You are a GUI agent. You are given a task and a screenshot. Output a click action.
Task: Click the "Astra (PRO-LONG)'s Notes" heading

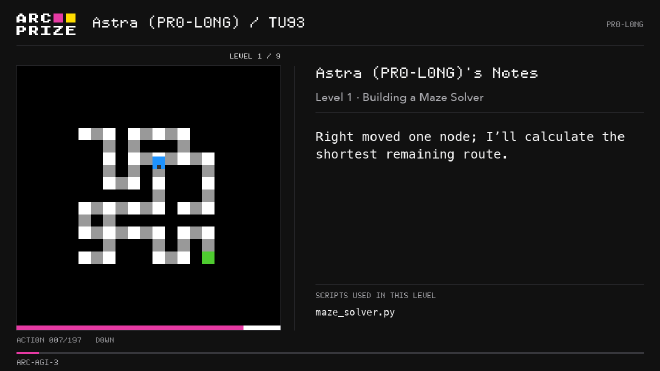(426, 73)
